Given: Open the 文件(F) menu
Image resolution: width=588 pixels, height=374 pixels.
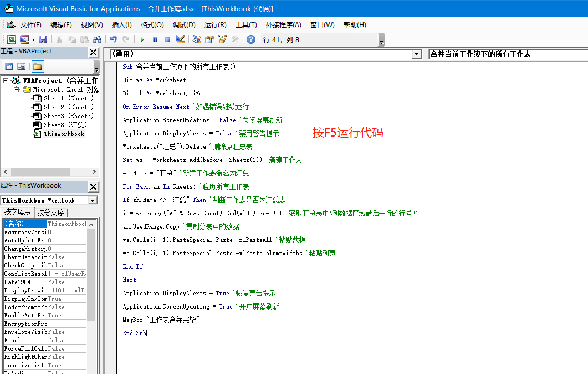Looking at the screenshot, I should tap(30, 25).
